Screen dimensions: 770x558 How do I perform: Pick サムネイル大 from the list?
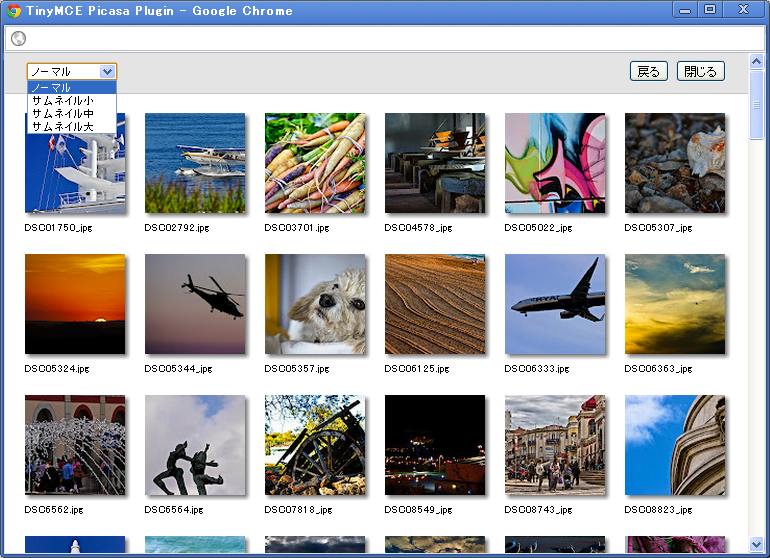[72, 126]
